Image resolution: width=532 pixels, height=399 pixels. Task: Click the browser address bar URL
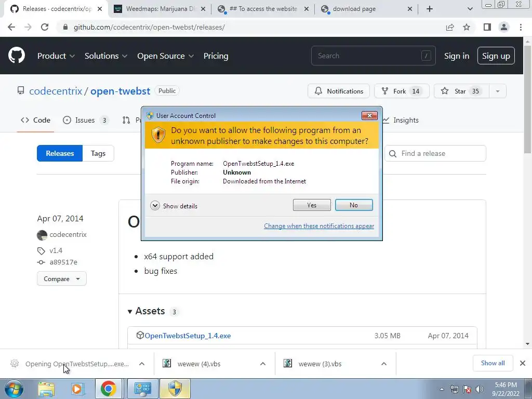(149, 27)
